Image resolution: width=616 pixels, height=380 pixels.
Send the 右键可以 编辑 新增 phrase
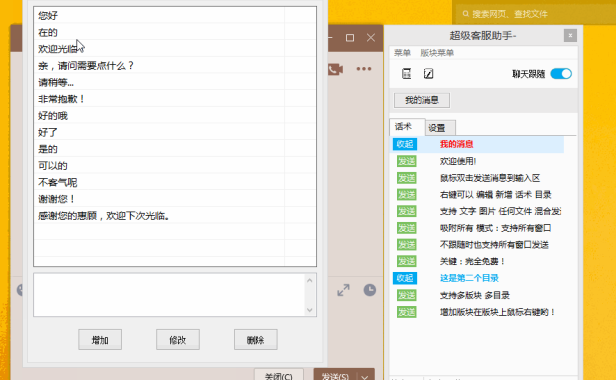406,195
